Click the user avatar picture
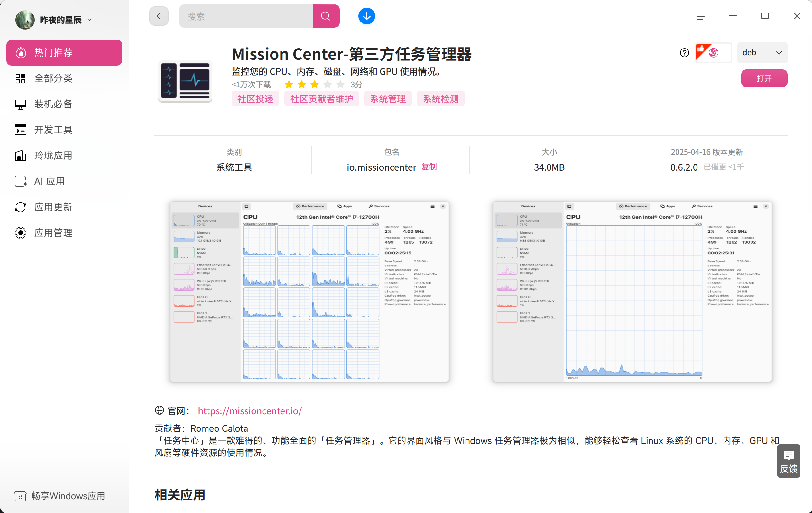The image size is (812, 513). (x=25, y=20)
